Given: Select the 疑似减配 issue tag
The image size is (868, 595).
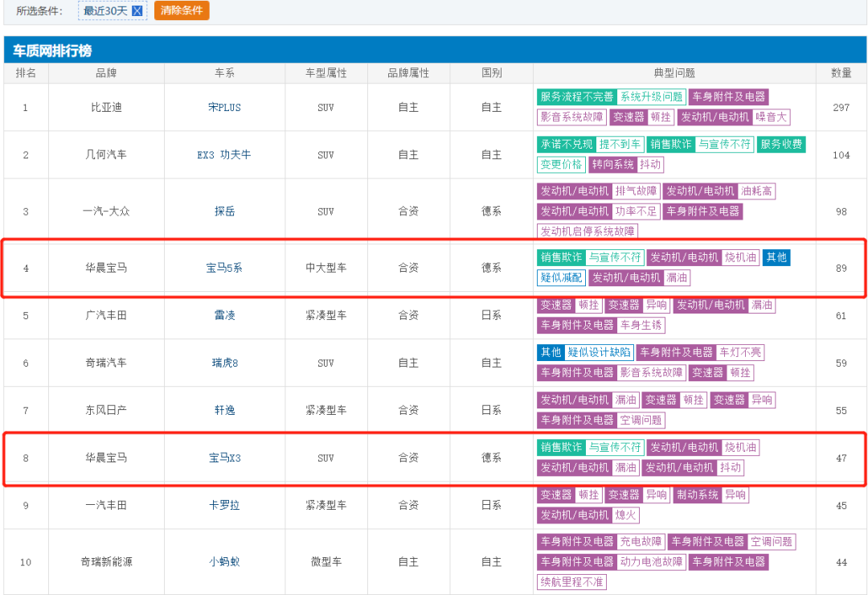Looking at the screenshot, I should point(561,277).
